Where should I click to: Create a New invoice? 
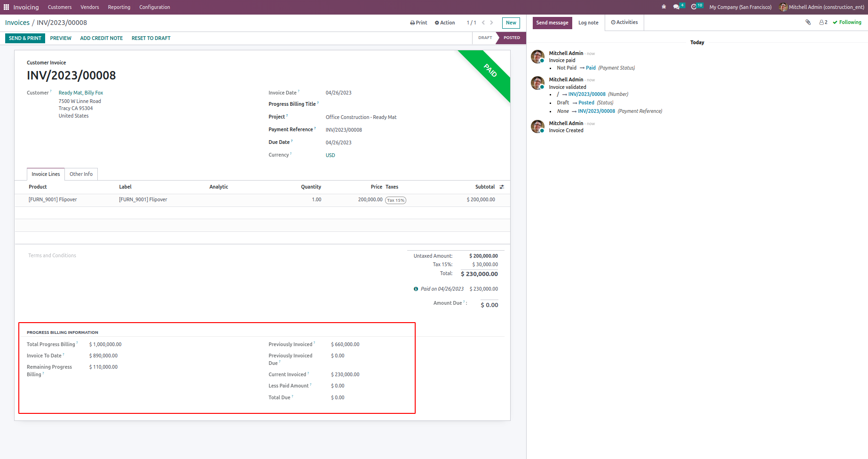coord(511,23)
